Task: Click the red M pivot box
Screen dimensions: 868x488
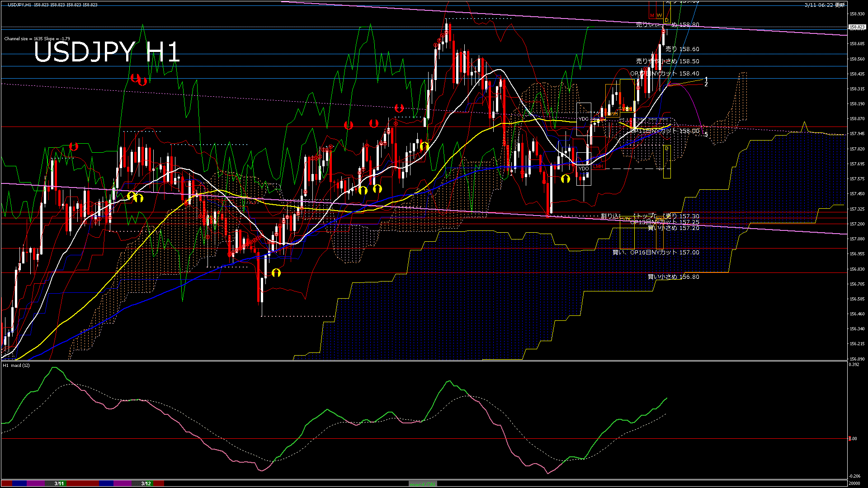Action: pos(652,16)
